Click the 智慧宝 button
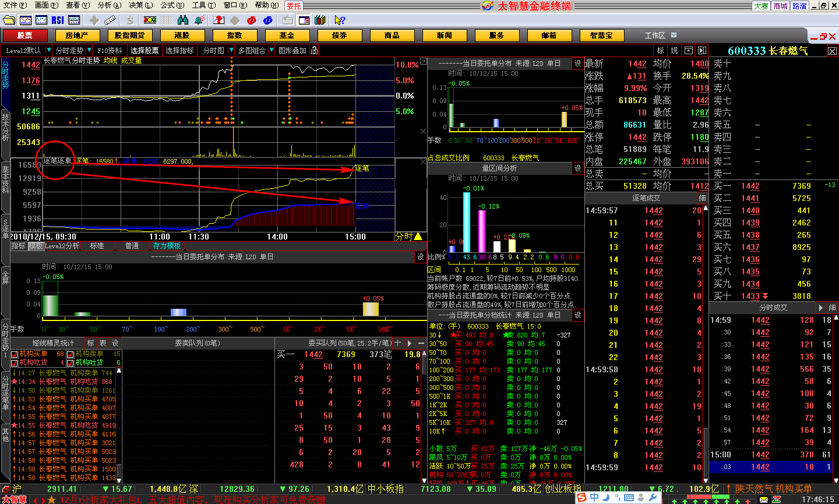The height and width of the screenshot is (504, 839). 601,36
